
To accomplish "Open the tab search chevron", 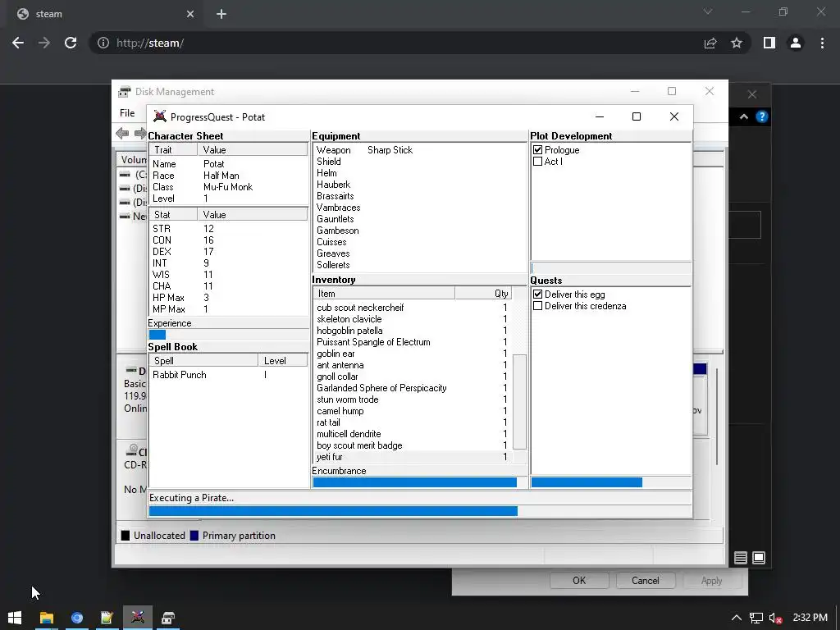I will [x=708, y=11].
